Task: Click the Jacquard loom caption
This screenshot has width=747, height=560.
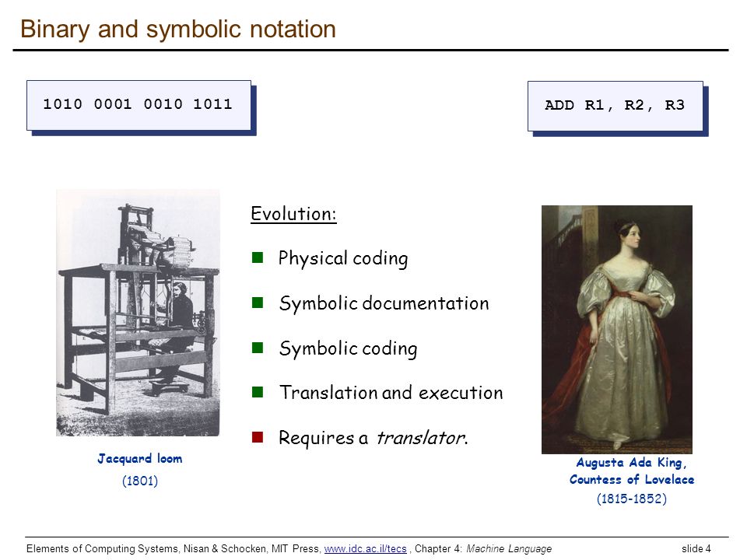Action: click(140, 459)
